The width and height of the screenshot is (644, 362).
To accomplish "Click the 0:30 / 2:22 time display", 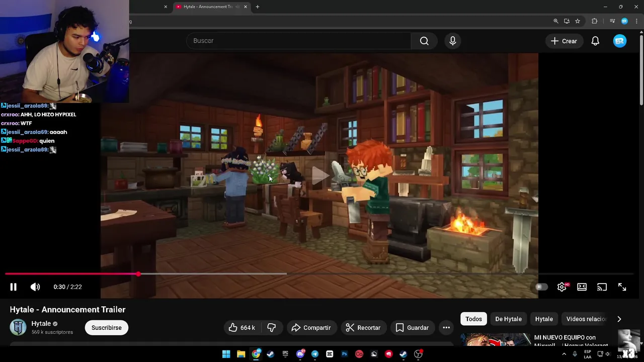I will [x=67, y=287].
